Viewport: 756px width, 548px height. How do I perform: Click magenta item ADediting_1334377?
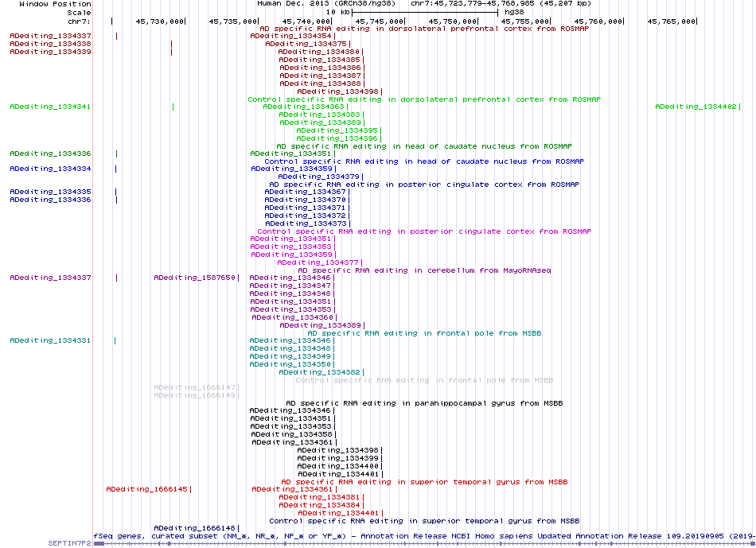coord(318,262)
